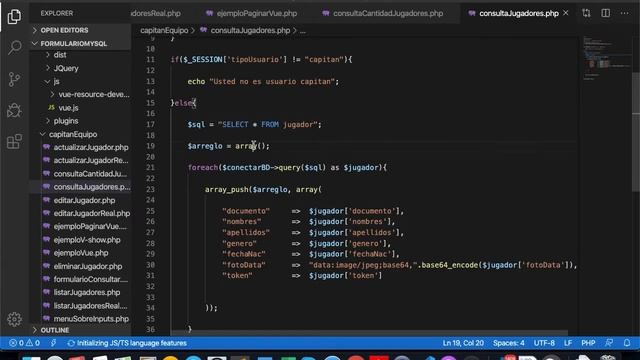The image size is (640, 360).
Task: Open listarJugadores.php in explorer
Action: point(87,293)
